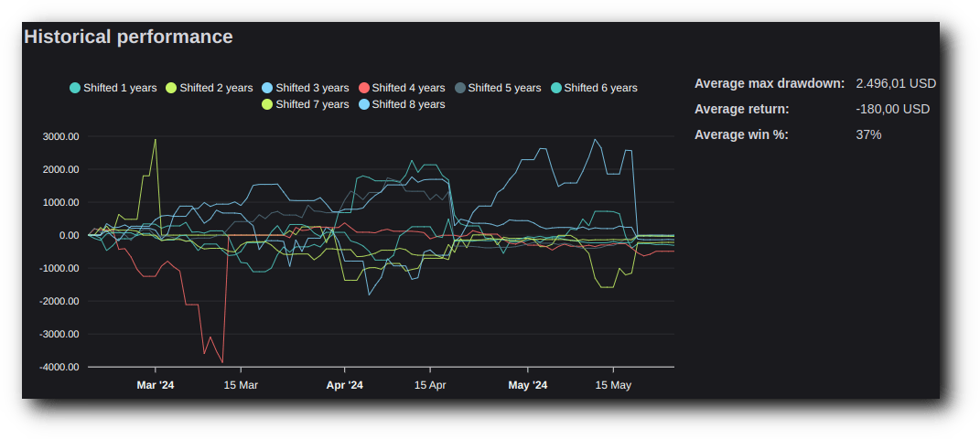Toggle the Shifted 2 years series label
Image resolution: width=980 pixels, height=439 pixels.
click(x=216, y=88)
